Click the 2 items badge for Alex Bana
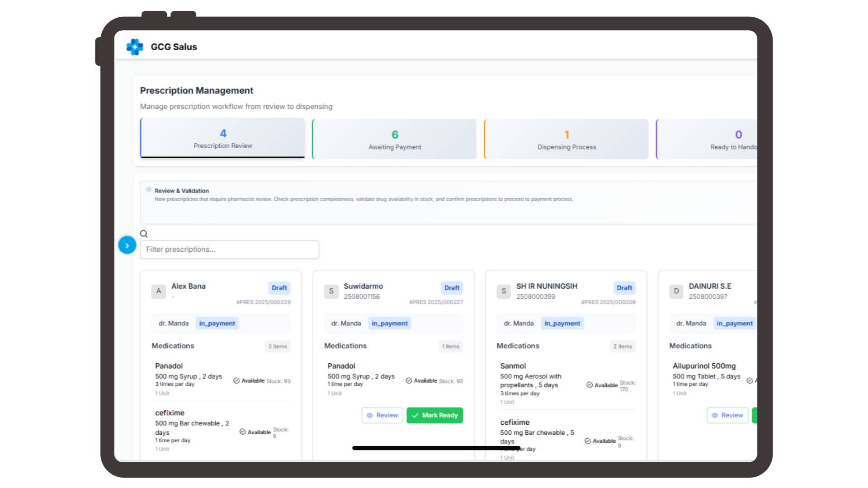This screenshot has height=488, width=868. [278, 347]
